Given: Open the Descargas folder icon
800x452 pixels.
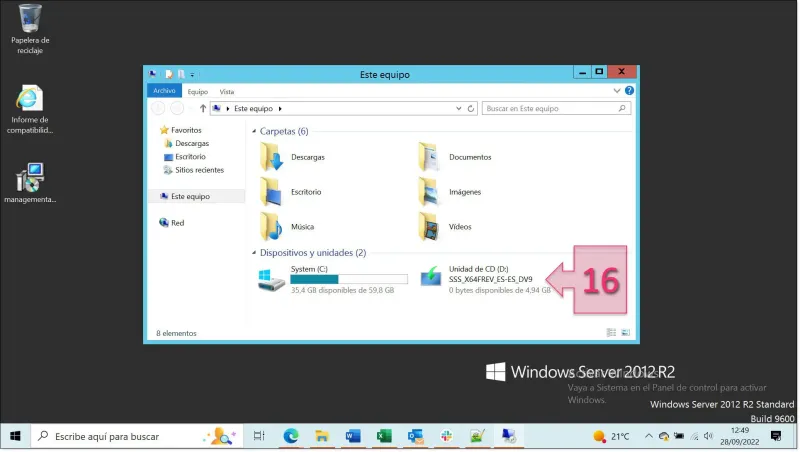Looking at the screenshot, I should click(271, 157).
